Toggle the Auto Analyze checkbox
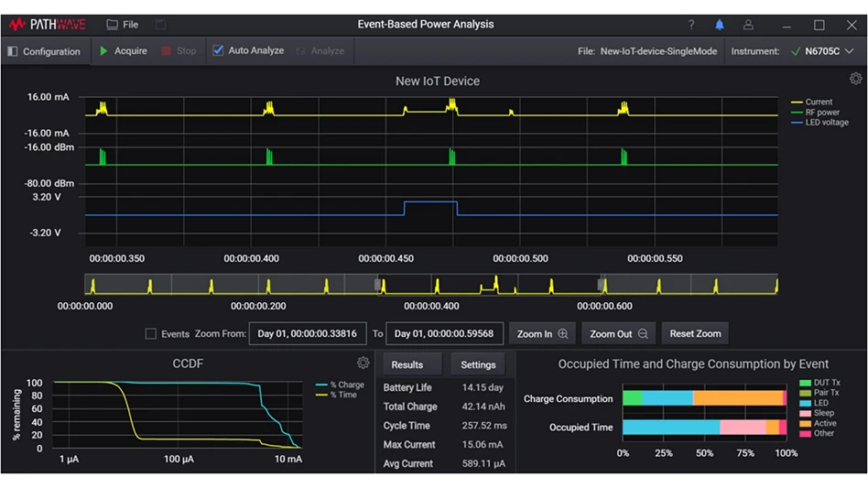The width and height of the screenshot is (868, 488). 218,51
